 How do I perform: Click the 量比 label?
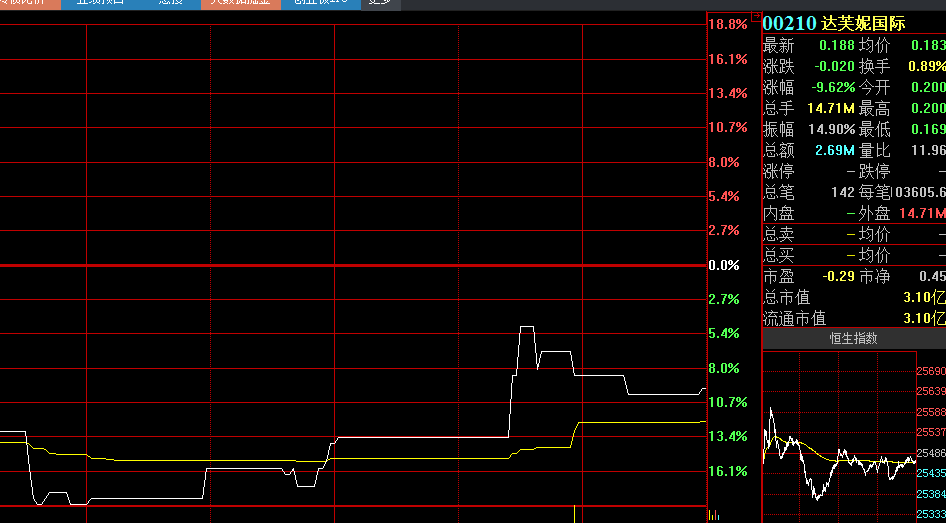click(874, 150)
